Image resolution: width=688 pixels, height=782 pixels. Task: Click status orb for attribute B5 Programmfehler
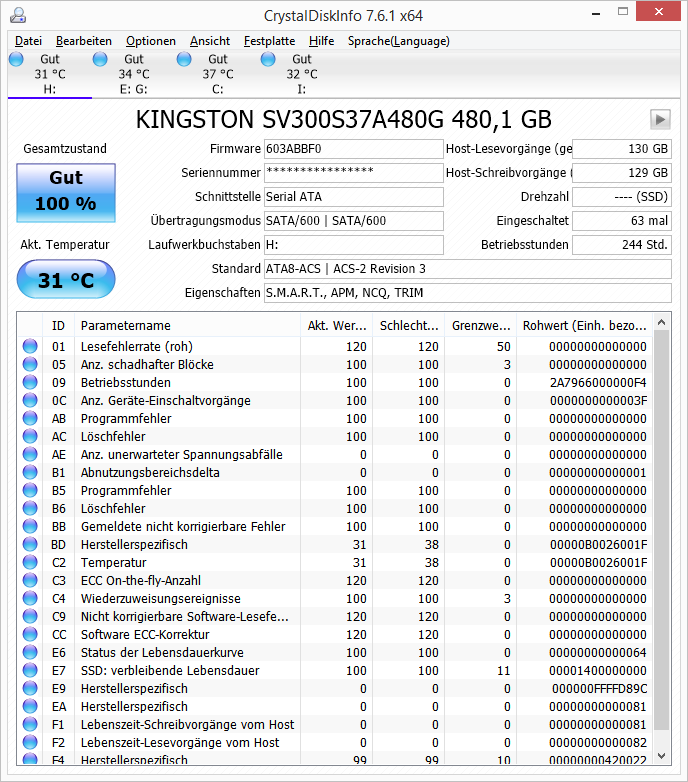point(30,490)
